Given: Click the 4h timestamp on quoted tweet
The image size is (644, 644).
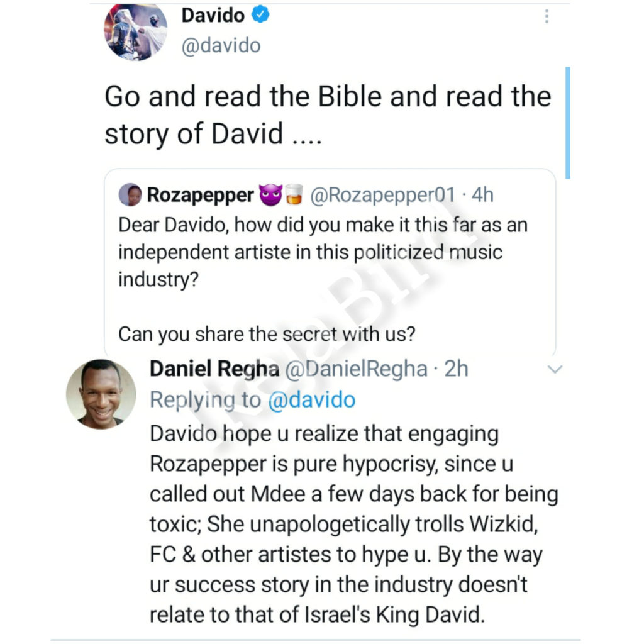Looking at the screenshot, I should pos(482,195).
